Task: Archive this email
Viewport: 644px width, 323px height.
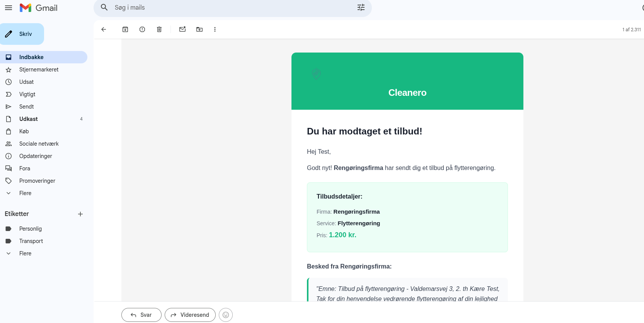Action: (x=125, y=29)
